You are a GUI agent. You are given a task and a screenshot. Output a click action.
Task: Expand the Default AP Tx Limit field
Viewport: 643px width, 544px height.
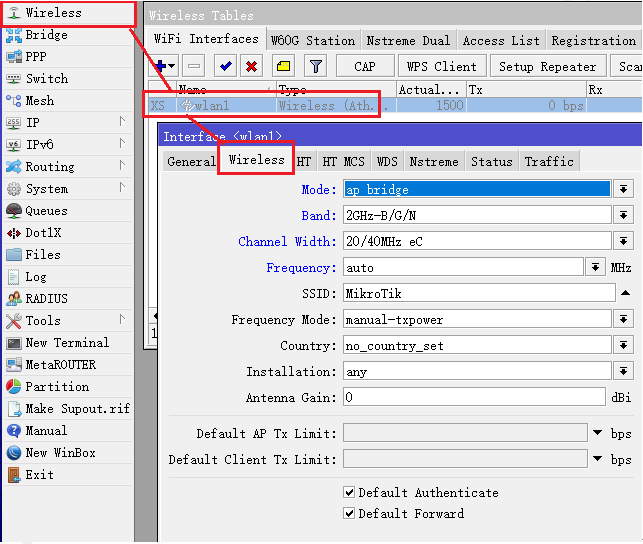tap(598, 433)
